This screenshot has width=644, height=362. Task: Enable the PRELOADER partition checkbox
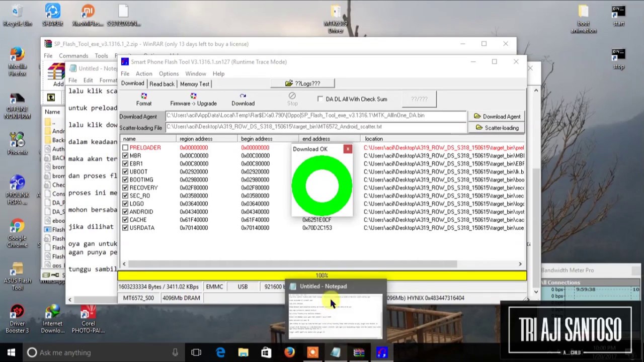(x=125, y=148)
